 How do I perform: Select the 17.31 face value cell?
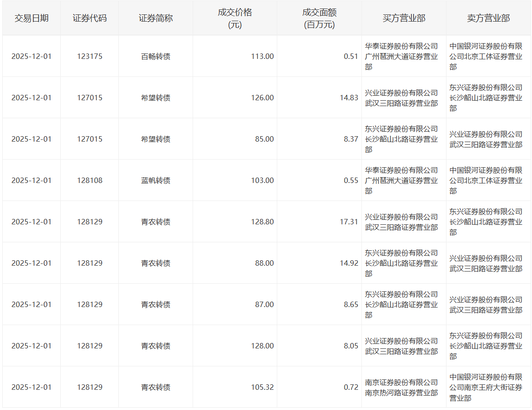tap(349, 222)
